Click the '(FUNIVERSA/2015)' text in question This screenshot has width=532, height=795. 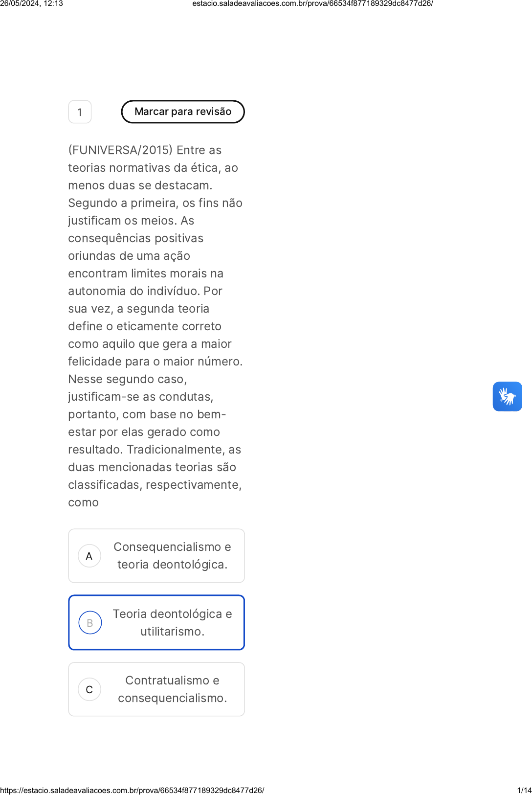pyautogui.click(x=120, y=150)
